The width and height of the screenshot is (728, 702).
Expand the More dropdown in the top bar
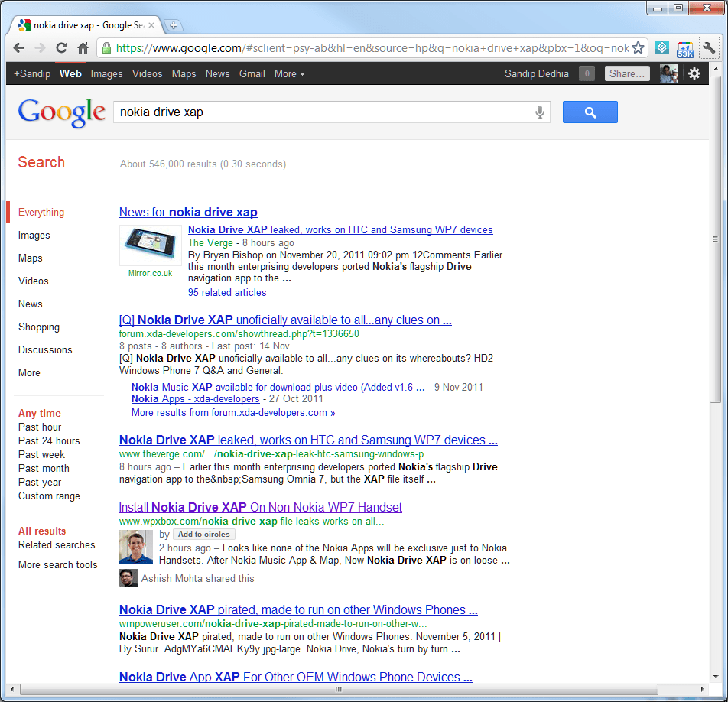click(x=289, y=74)
